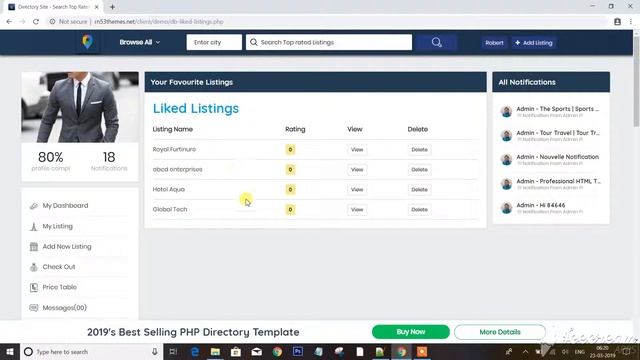Open the Admin - Tour Travel notification
This screenshot has width=640, height=360.
click(550, 136)
